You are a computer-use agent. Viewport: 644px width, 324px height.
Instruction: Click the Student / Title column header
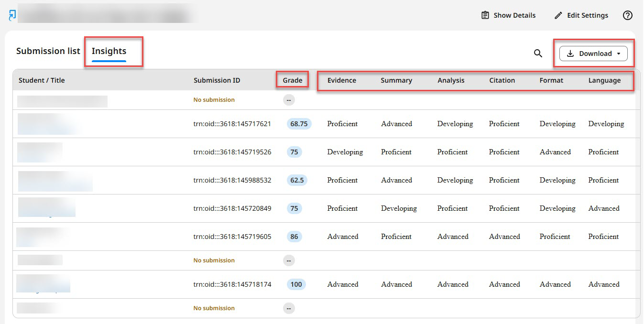42,80
